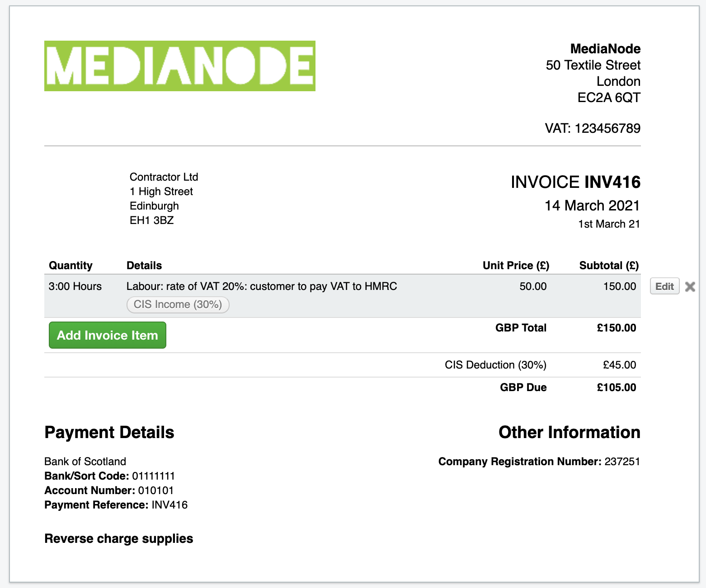The image size is (706, 588).
Task: Click the VAT number 123456789
Action: click(607, 128)
